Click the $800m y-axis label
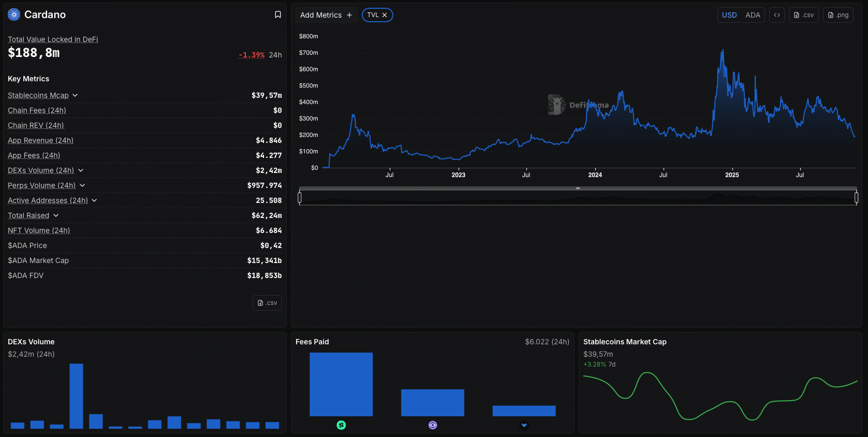Image resolution: width=868 pixels, height=437 pixels. pos(308,36)
